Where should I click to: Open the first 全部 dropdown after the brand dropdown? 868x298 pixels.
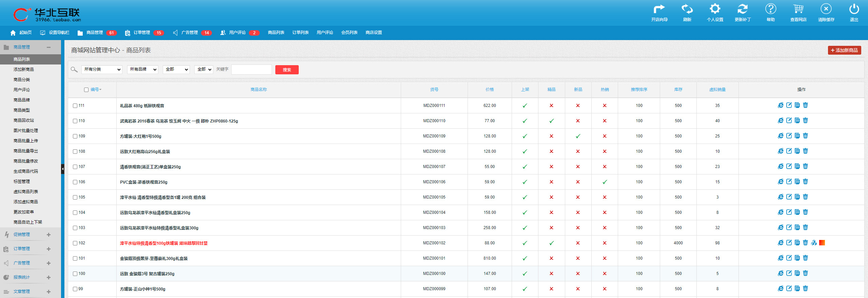coord(176,69)
